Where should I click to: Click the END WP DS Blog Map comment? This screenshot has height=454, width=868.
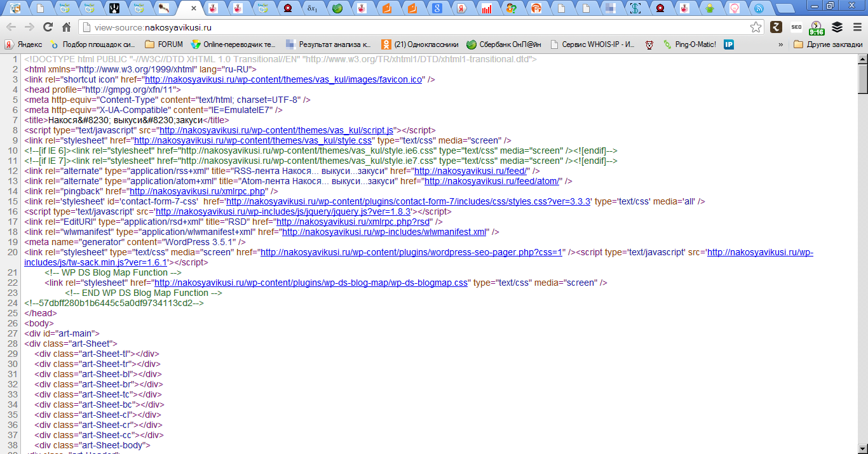tap(144, 293)
